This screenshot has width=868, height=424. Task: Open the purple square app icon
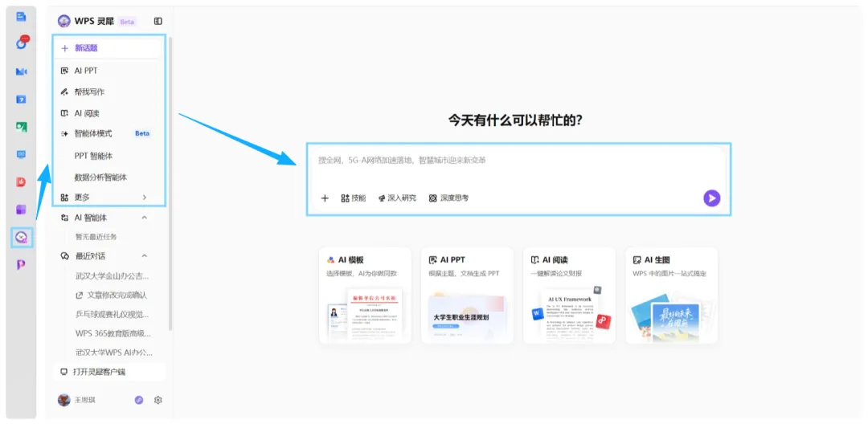pos(21,210)
